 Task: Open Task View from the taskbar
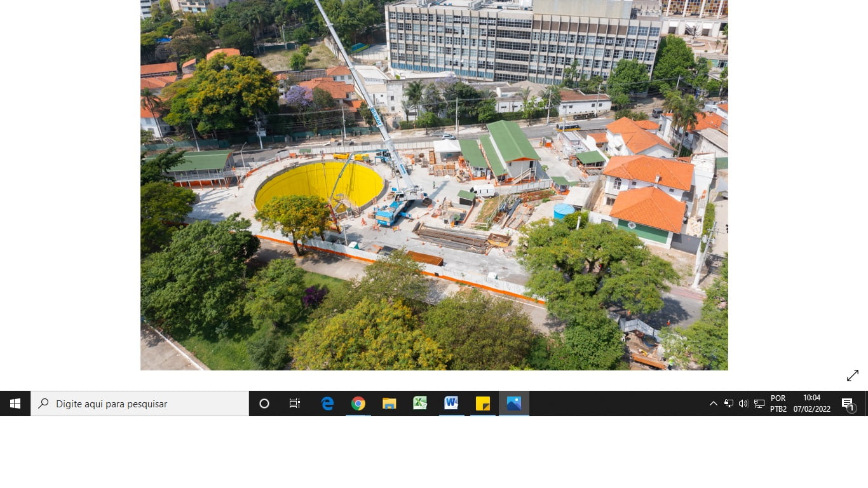[x=295, y=403]
